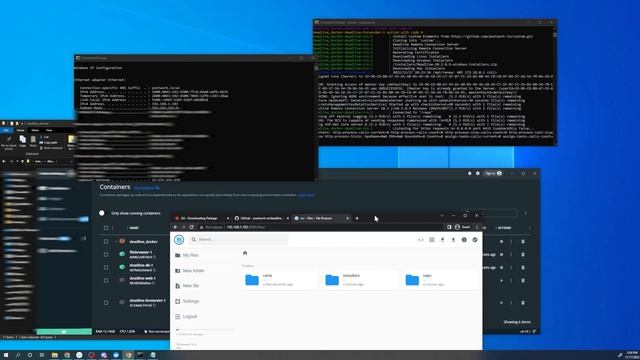Open the installers folder

pyautogui.click(x=359, y=280)
